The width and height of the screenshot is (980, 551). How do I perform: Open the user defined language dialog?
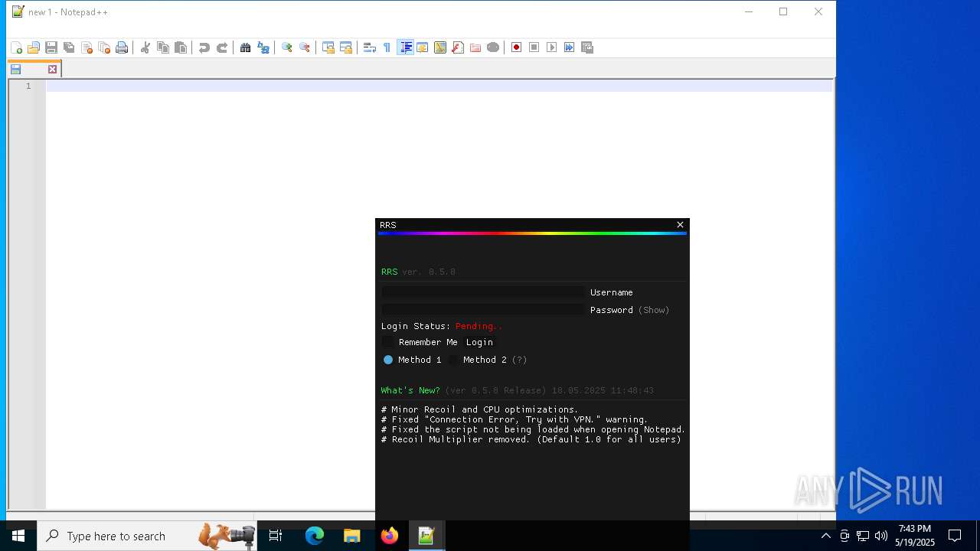tap(423, 47)
